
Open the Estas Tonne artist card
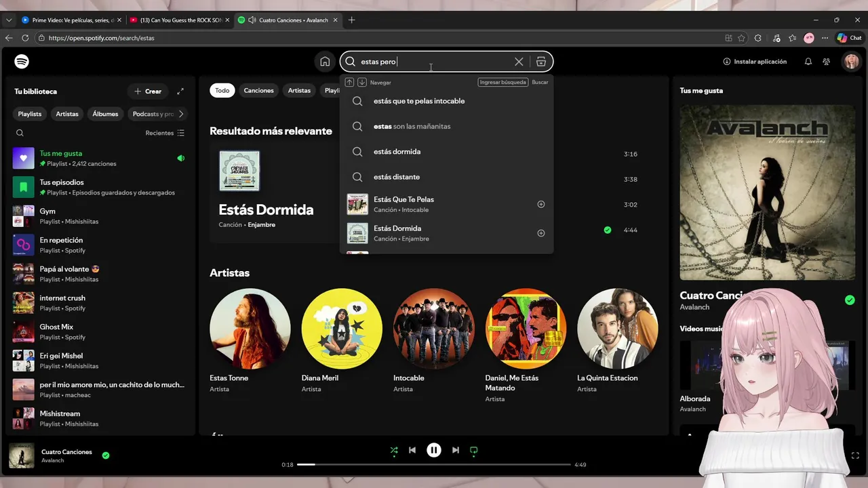click(x=250, y=342)
